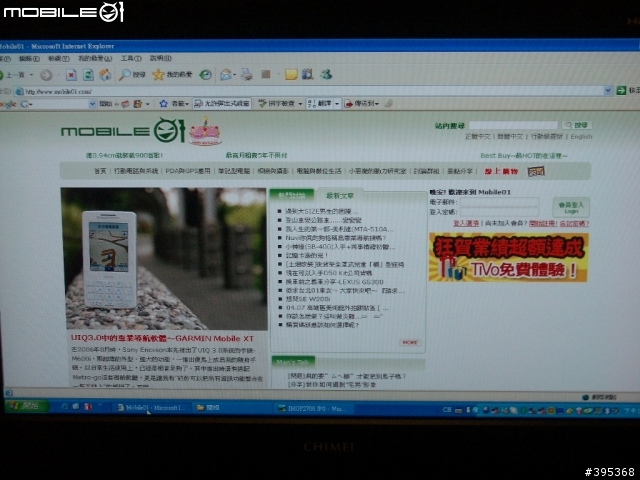Click the Messenger people toolbar icon
Screen dimensions: 640x480
click(326, 74)
